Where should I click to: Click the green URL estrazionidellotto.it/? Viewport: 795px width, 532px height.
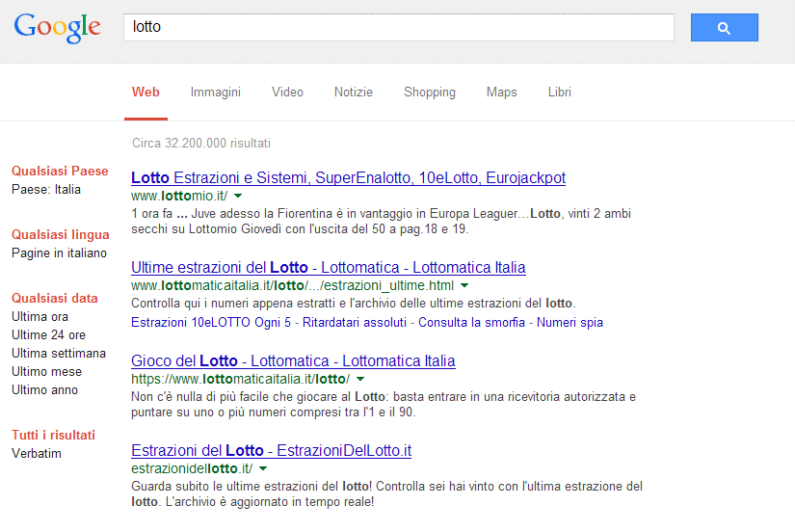tap(192, 468)
